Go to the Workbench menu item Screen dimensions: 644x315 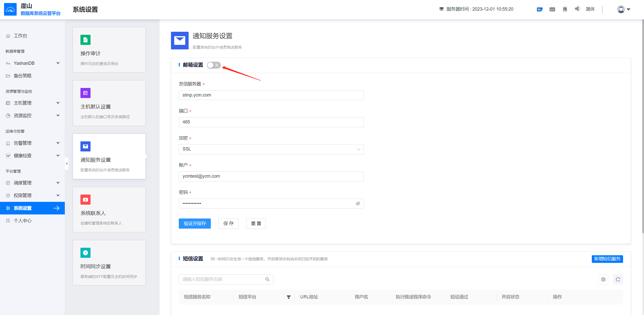[x=20, y=36]
